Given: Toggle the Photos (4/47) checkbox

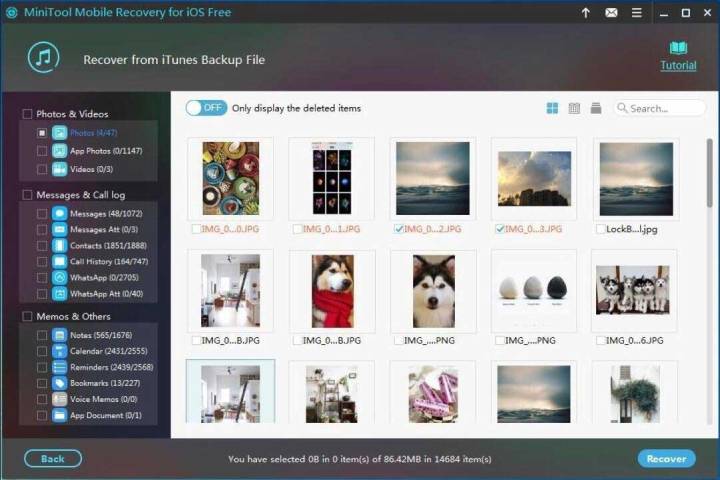Looking at the screenshot, I should 42,133.
